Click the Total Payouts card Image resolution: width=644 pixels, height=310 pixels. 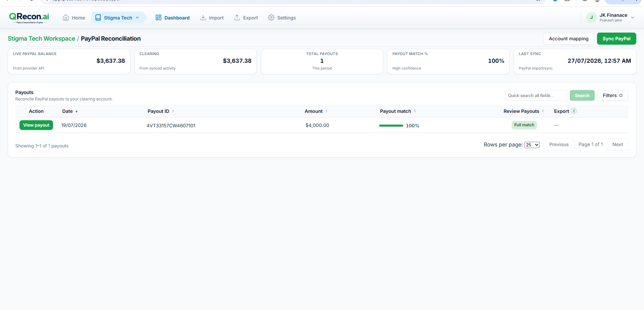coord(322,61)
